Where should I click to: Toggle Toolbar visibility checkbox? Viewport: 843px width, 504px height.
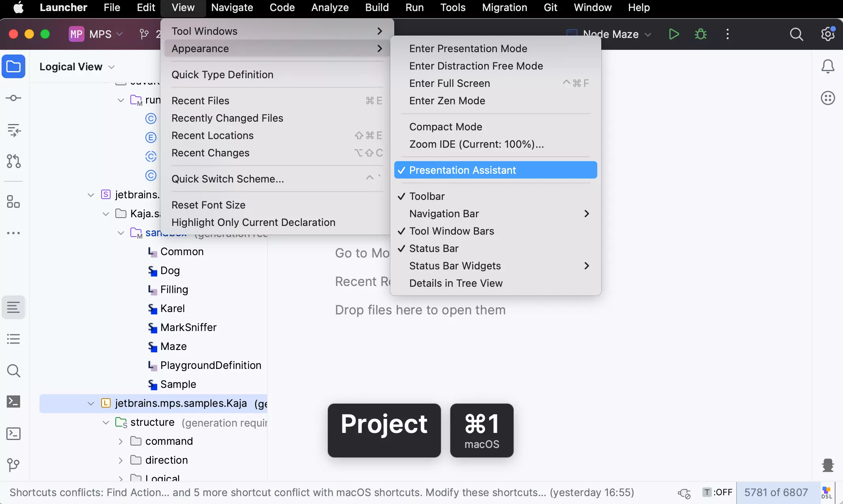427,196
